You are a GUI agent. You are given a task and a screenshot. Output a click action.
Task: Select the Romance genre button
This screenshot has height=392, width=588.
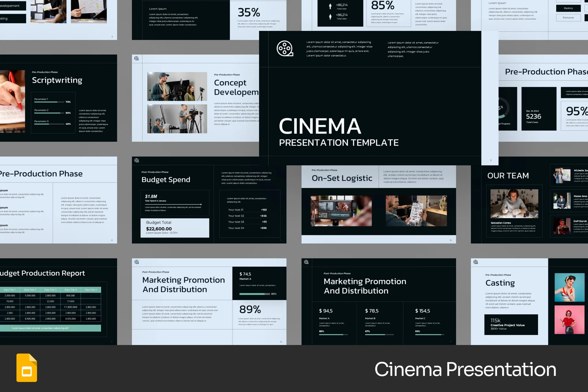click(x=568, y=18)
